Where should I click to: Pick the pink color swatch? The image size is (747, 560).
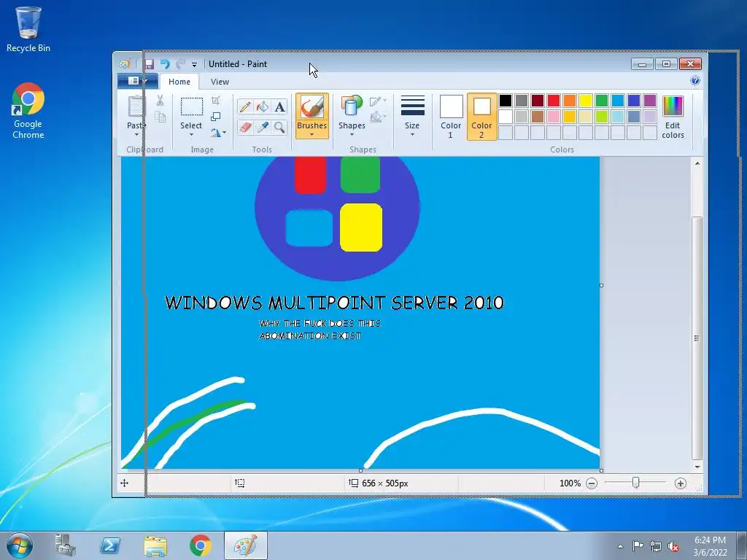coord(554,117)
